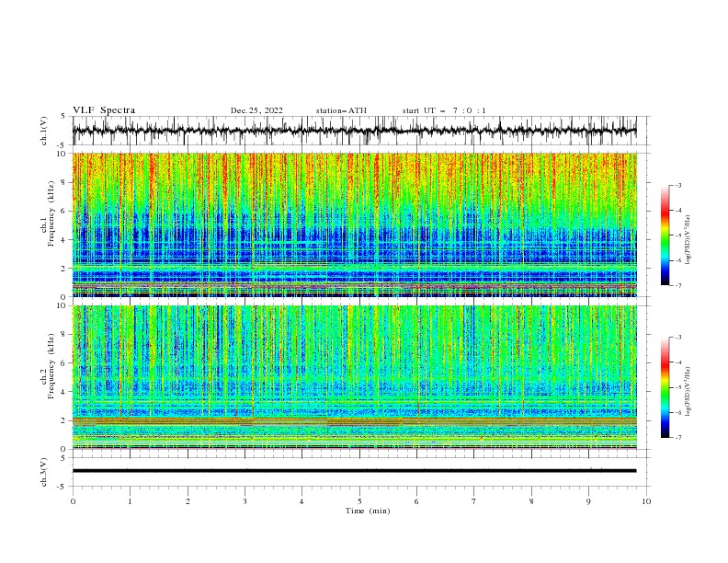Click the time axis tick label '0'
The image size is (728, 563).
click(x=73, y=501)
